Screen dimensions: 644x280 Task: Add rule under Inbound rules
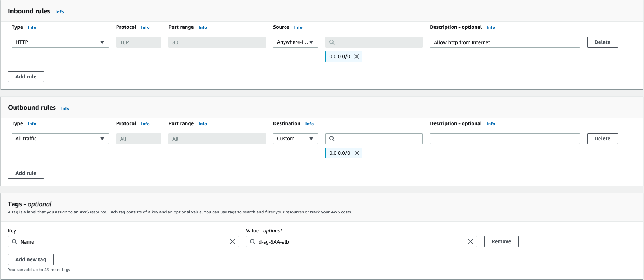point(26,77)
